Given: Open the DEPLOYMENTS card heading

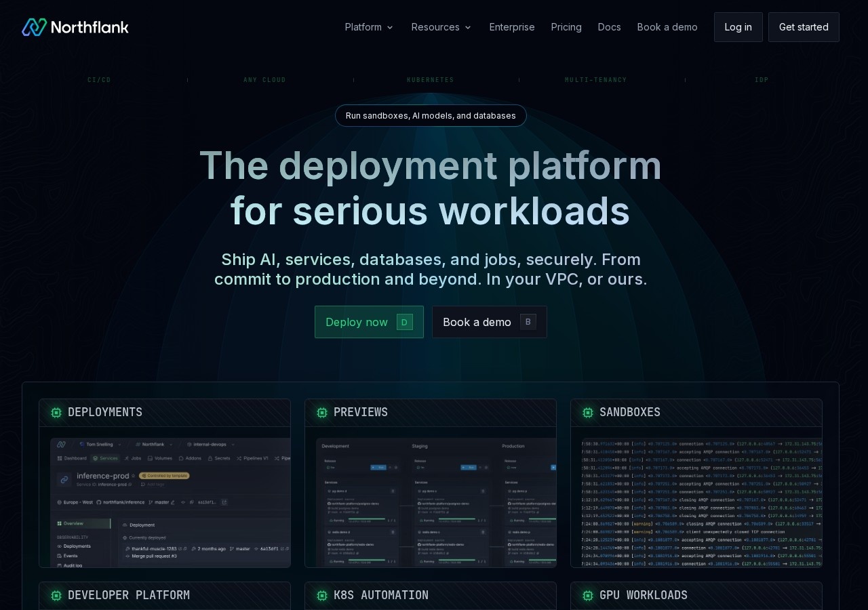Looking at the screenshot, I should pos(105,412).
